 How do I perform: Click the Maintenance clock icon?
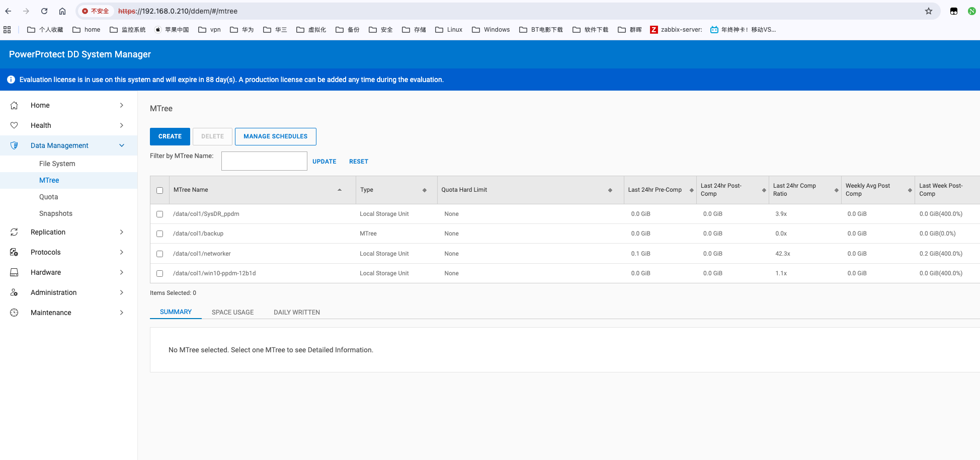click(x=14, y=313)
